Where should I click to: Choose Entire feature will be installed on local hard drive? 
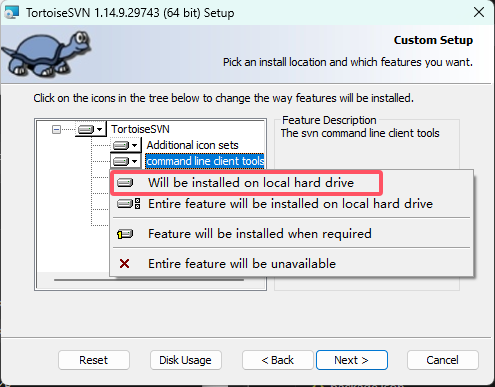[291, 204]
